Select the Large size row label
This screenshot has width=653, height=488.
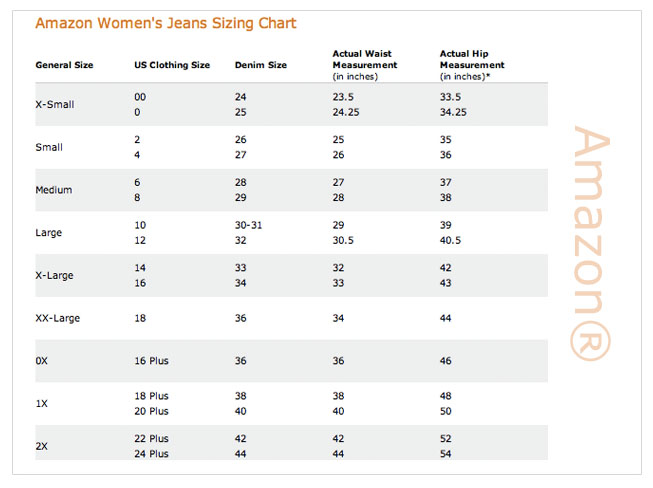pos(49,233)
